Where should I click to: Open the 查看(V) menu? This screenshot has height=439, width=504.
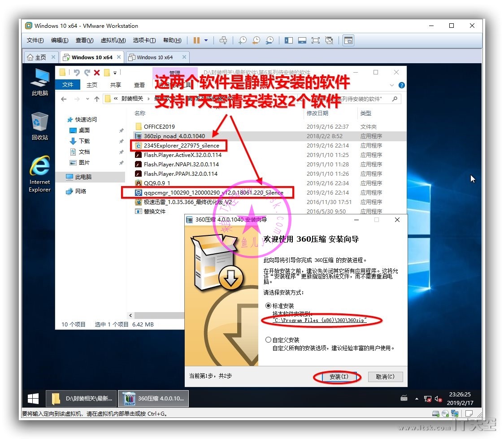84,40
